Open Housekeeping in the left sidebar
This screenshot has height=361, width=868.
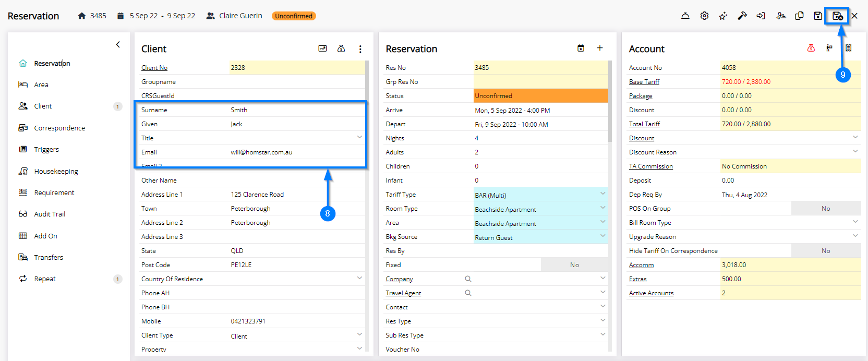coord(56,171)
